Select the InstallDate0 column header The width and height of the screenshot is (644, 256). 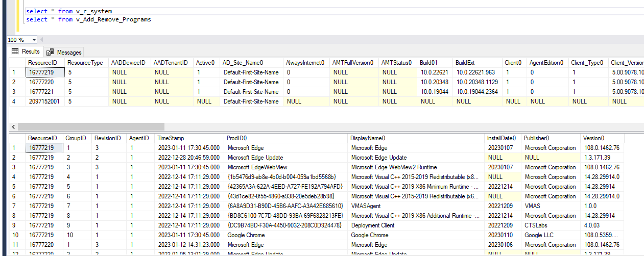click(x=504, y=138)
